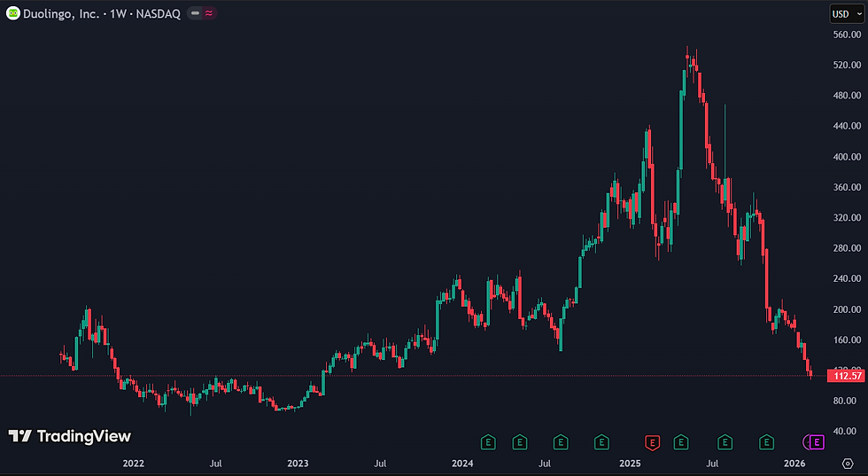The height and width of the screenshot is (476, 868).
Task: Open the November 2024 green earnings marker
Action: click(601, 442)
